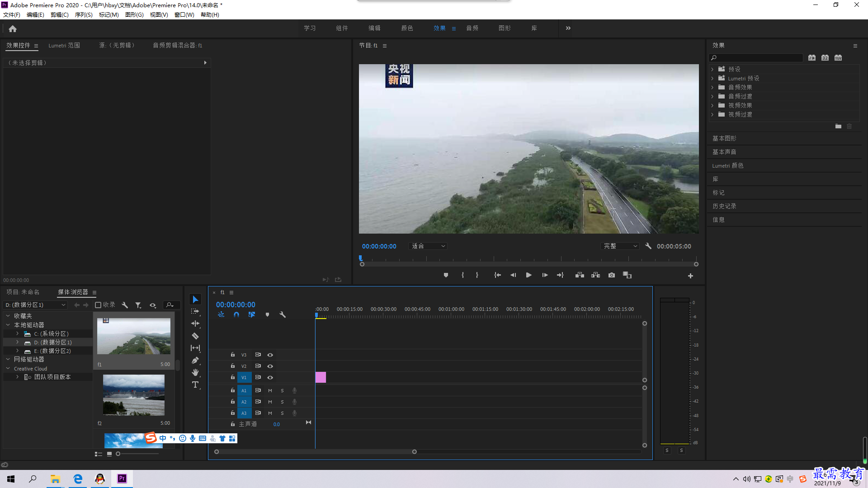Expand the Audio Effects folder
This screenshot has width=868, height=488.
click(x=712, y=87)
